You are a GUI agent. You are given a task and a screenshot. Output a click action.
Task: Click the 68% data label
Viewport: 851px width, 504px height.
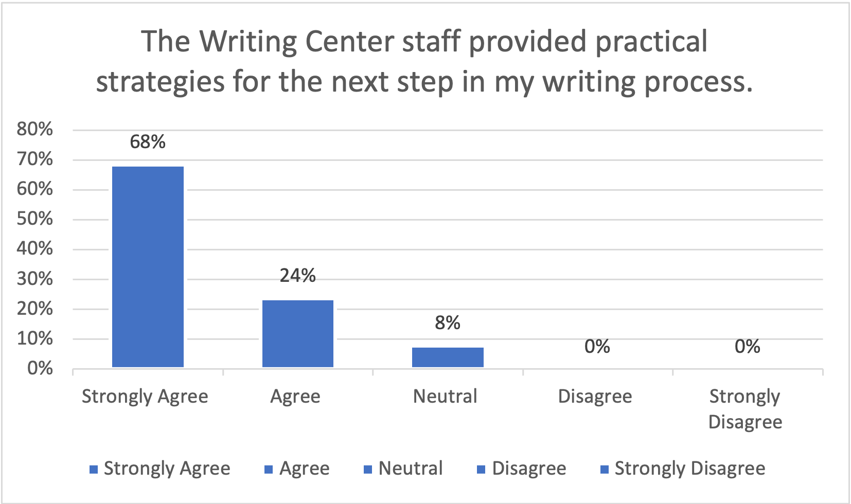coord(148,142)
